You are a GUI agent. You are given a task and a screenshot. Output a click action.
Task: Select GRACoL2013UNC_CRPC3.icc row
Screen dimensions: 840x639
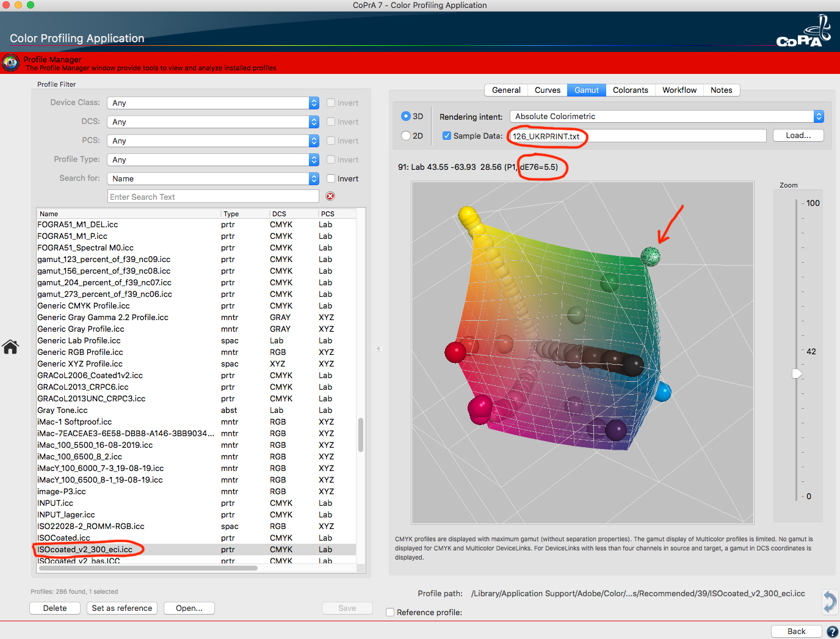(x=196, y=398)
